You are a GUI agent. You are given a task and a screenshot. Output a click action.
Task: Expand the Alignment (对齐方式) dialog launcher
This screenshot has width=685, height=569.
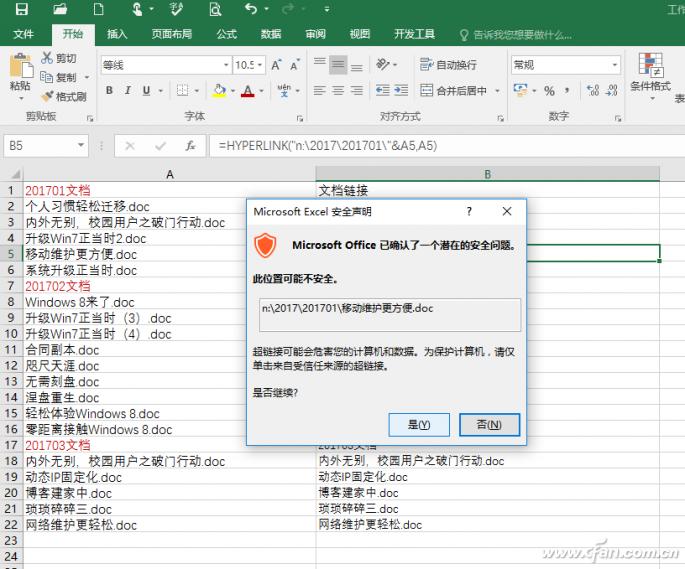[x=501, y=118]
